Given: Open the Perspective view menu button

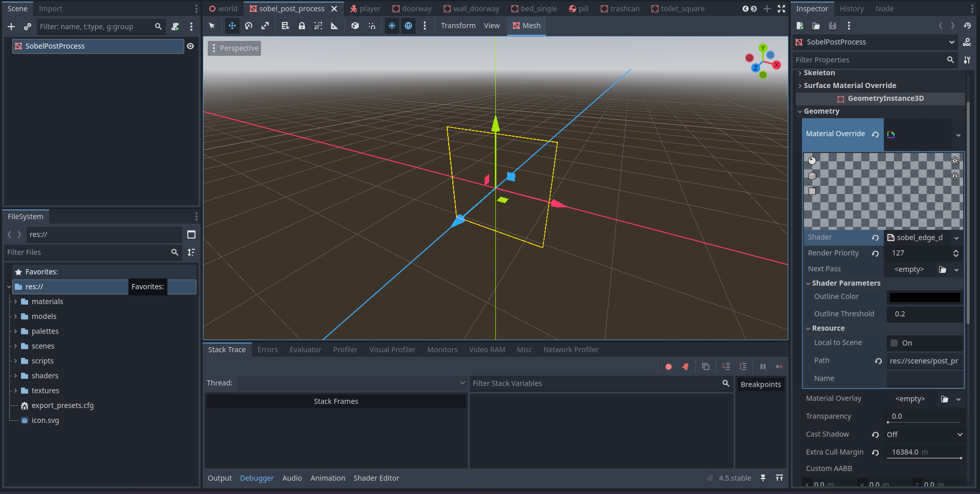Looking at the screenshot, I should pos(234,48).
